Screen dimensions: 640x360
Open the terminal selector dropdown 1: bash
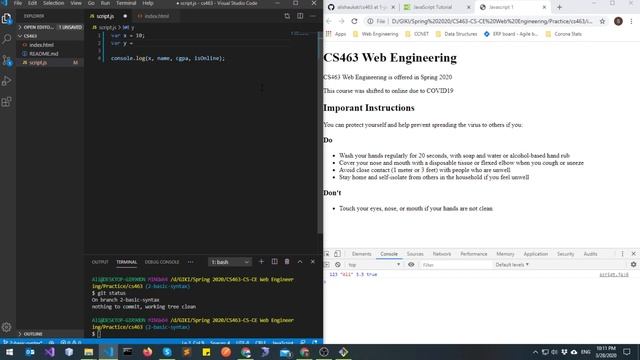230,262
